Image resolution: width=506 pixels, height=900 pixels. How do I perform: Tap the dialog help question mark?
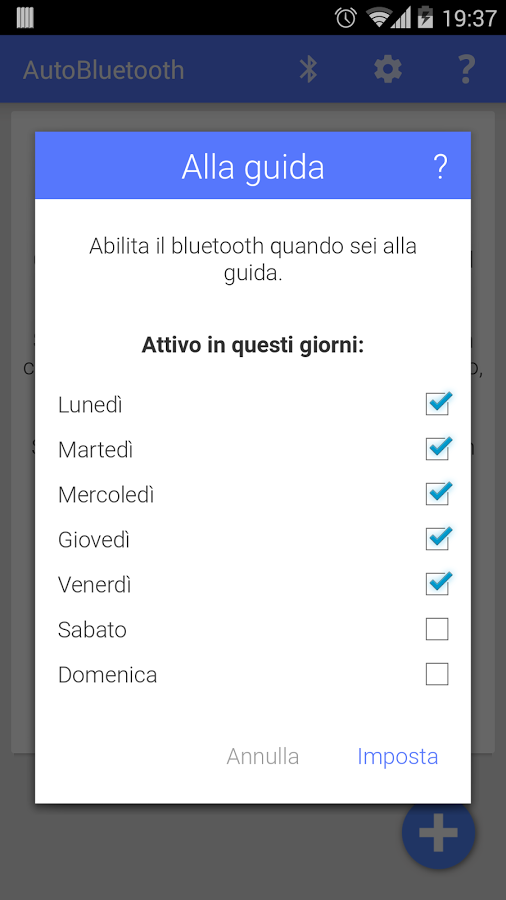pyautogui.click(x=440, y=167)
